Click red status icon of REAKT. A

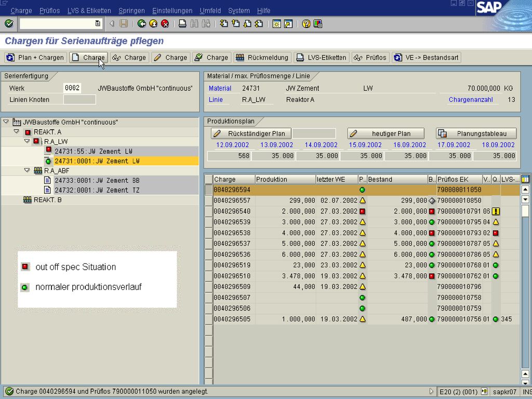click(28, 132)
